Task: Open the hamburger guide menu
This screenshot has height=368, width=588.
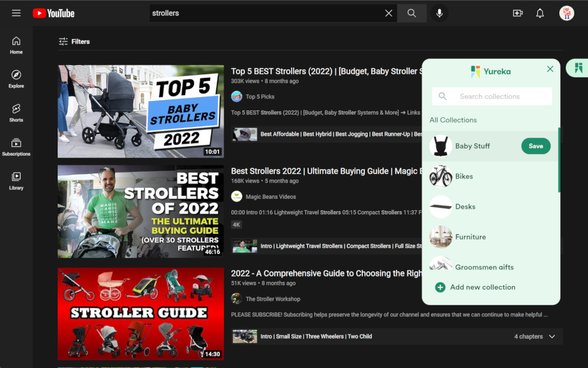Action: [17, 13]
